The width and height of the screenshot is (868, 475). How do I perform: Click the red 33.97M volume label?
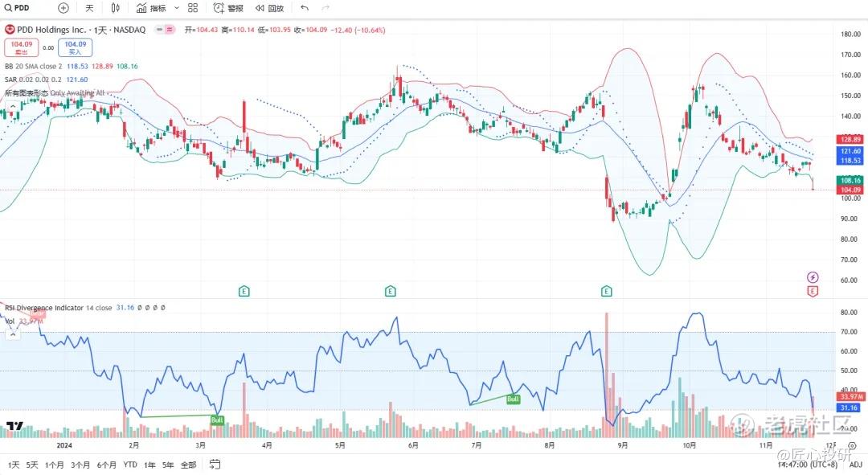[x=850, y=397]
